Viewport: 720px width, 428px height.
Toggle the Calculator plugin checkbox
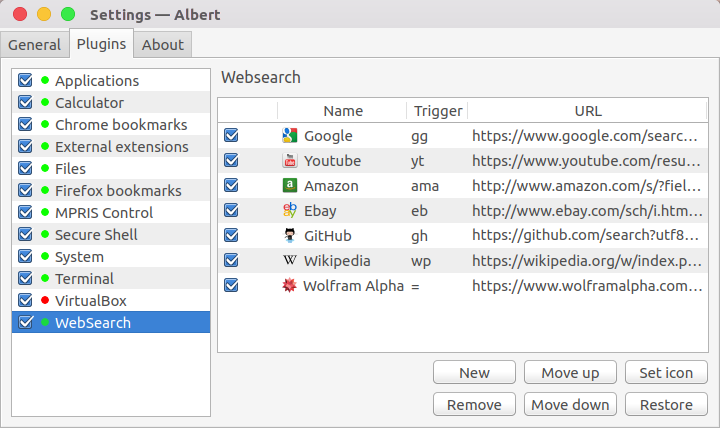[x=25, y=102]
